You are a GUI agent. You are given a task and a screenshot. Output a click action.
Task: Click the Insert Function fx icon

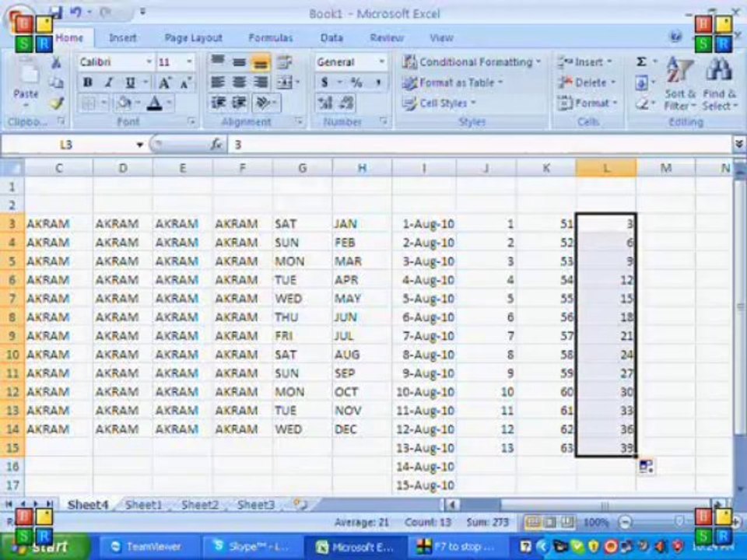[x=216, y=145]
